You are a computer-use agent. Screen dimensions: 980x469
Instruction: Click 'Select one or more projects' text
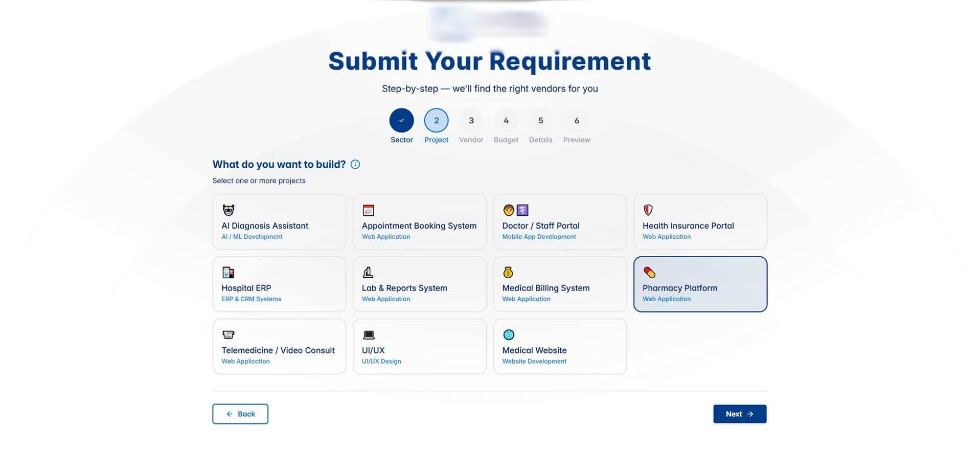(259, 181)
